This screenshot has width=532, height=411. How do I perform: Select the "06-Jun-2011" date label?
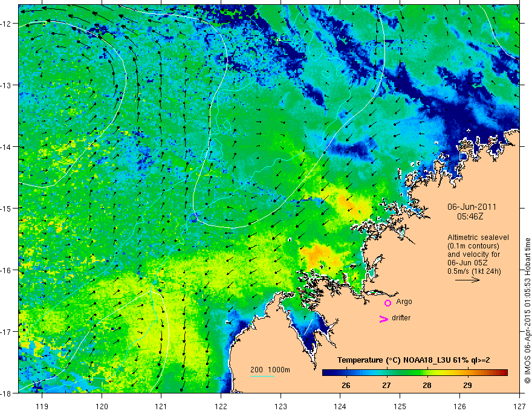(472, 207)
